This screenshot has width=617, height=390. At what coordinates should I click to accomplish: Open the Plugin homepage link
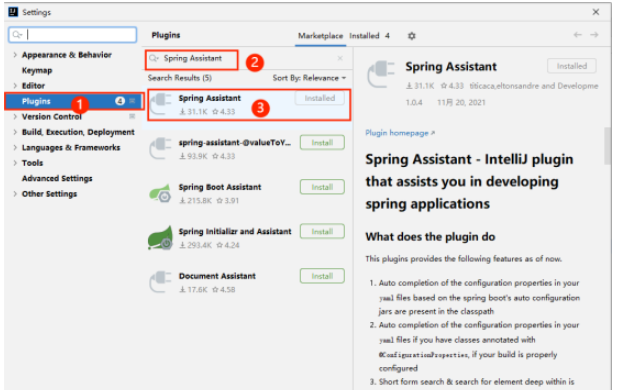[x=400, y=133]
